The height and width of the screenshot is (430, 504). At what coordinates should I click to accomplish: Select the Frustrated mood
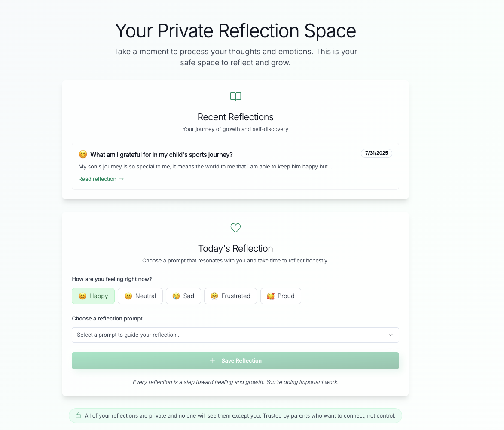(x=230, y=296)
